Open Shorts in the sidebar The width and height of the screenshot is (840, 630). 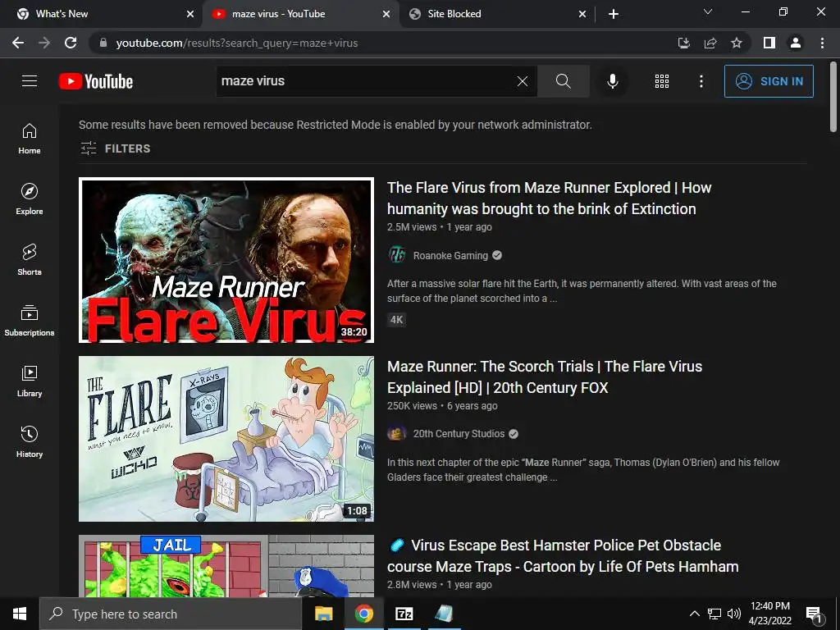[x=30, y=260]
